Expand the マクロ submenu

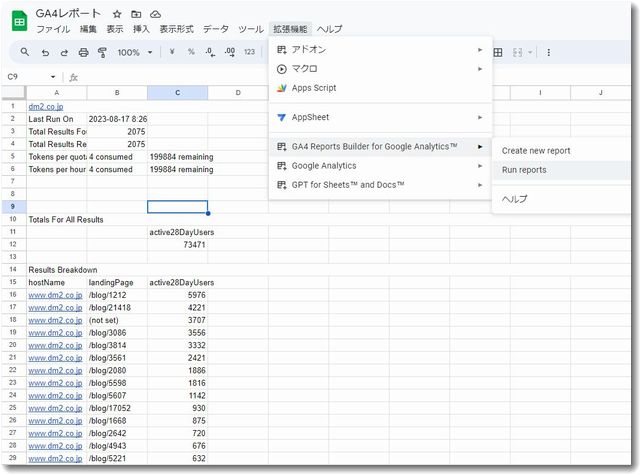coord(380,69)
